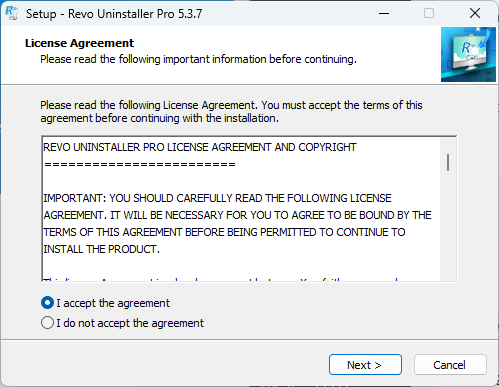The height and width of the screenshot is (387, 499).
Task: Click the license text scrollbar thumb
Action: pos(448,163)
